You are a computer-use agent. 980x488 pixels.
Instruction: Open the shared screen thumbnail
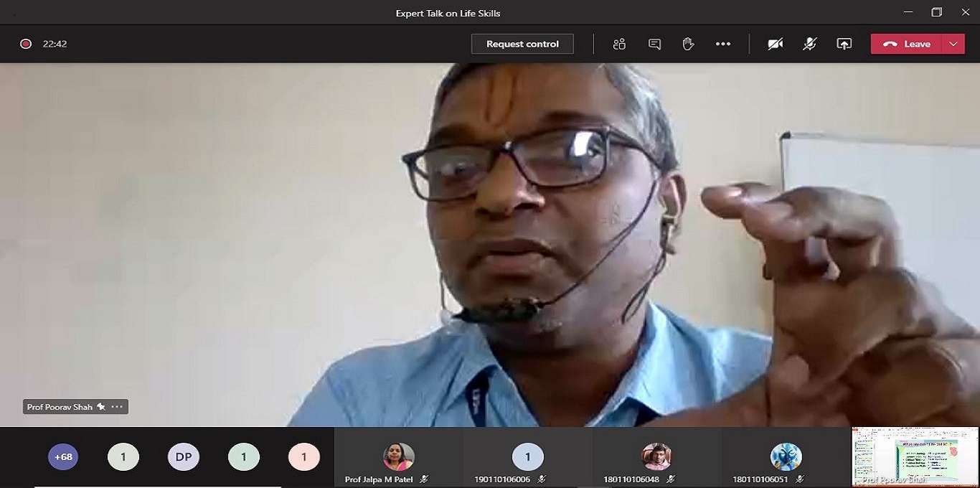(x=915, y=456)
